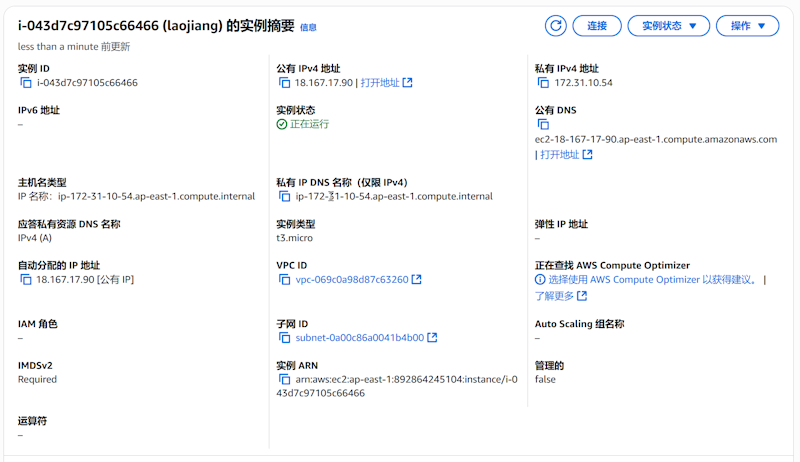Copy the instance ID value
The height and width of the screenshot is (462, 800).
point(26,83)
